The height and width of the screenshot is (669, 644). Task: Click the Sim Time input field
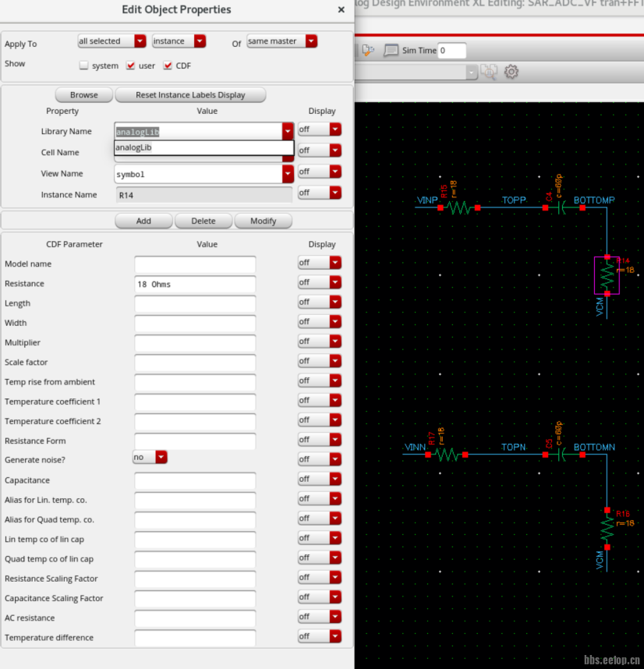click(451, 51)
